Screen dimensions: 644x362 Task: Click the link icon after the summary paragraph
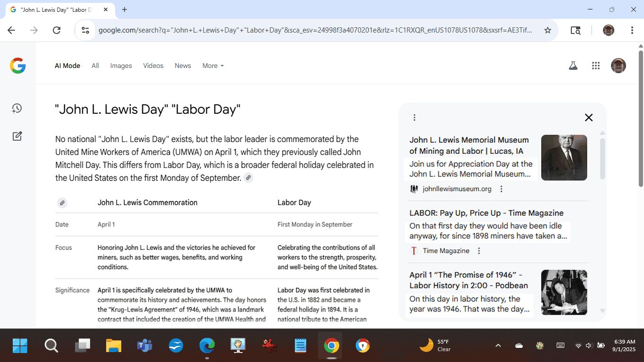248,178
